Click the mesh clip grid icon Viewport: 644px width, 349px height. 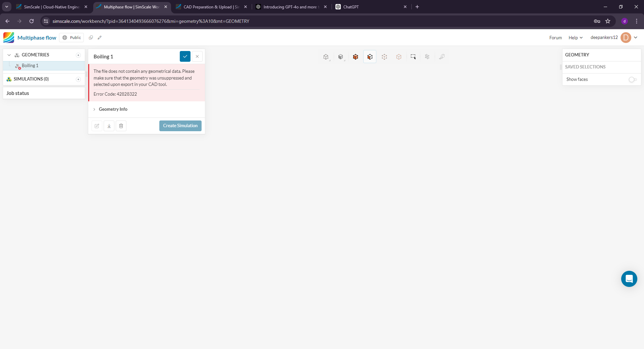(x=427, y=57)
